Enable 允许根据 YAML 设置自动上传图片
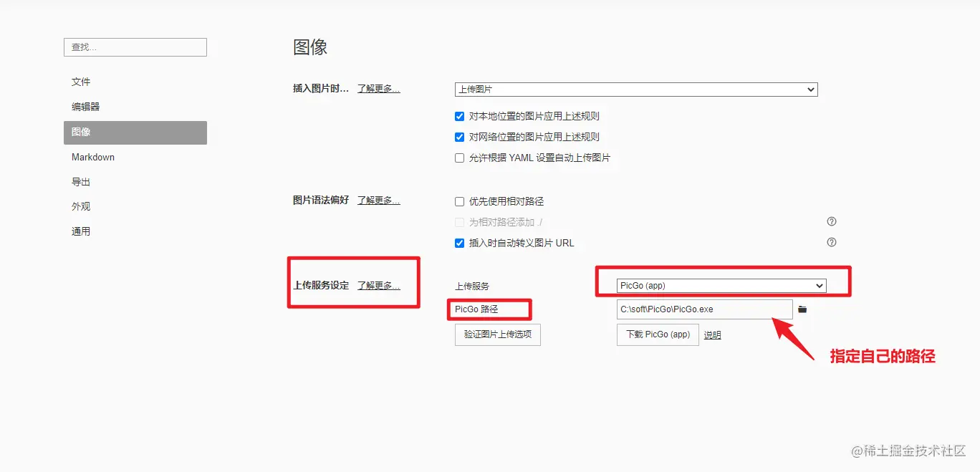The height and width of the screenshot is (472, 980). (x=460, y=158)
